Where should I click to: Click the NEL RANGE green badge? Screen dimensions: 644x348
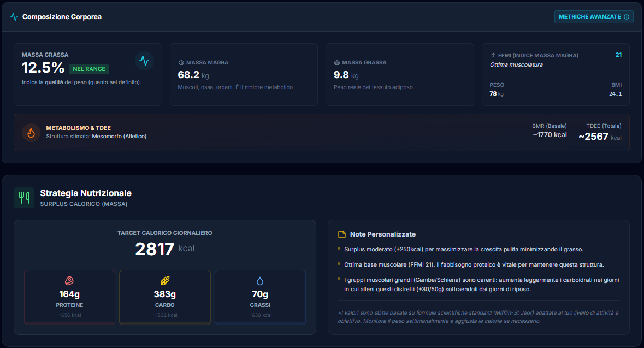pos(89,69)
